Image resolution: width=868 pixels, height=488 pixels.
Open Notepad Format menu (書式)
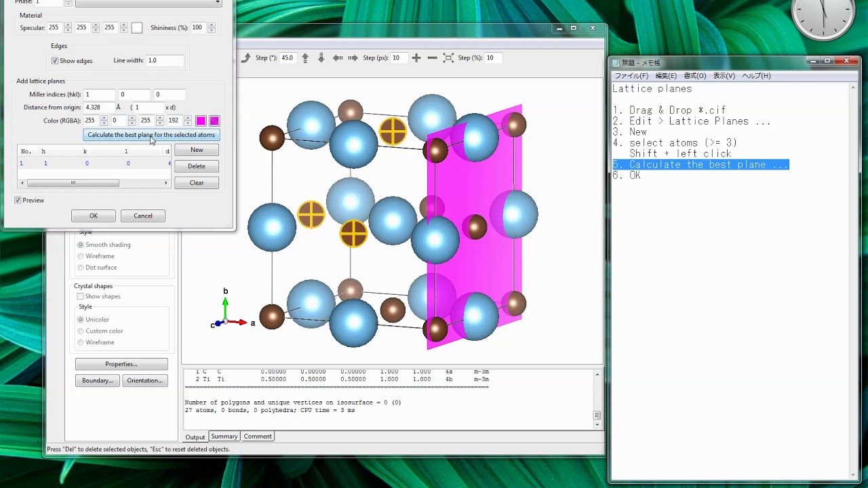[x=694, y=76]
